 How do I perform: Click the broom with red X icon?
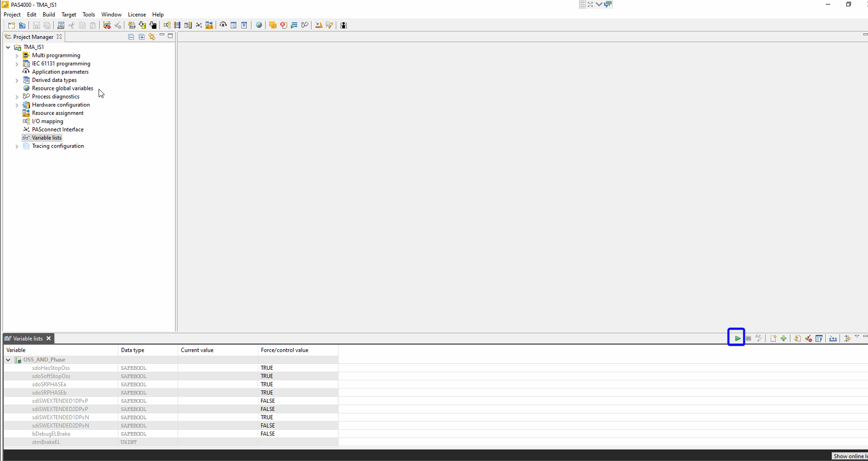[x=809, y=338]
